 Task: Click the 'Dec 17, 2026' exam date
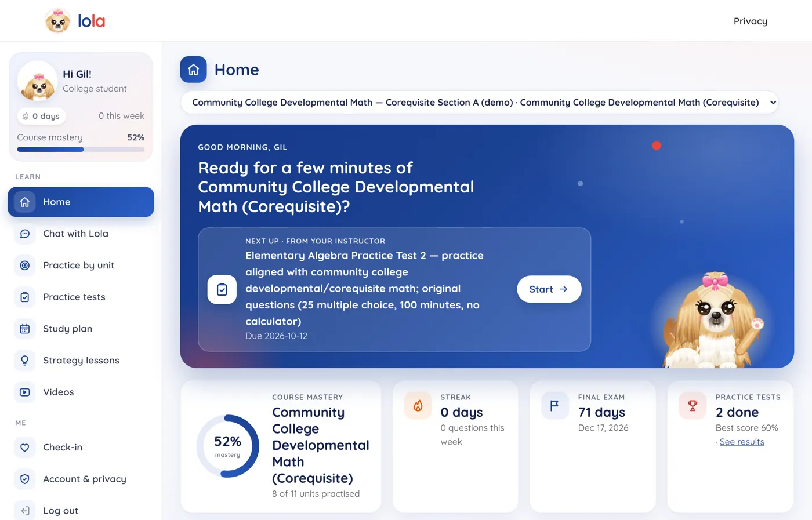[x=603, y=428]
